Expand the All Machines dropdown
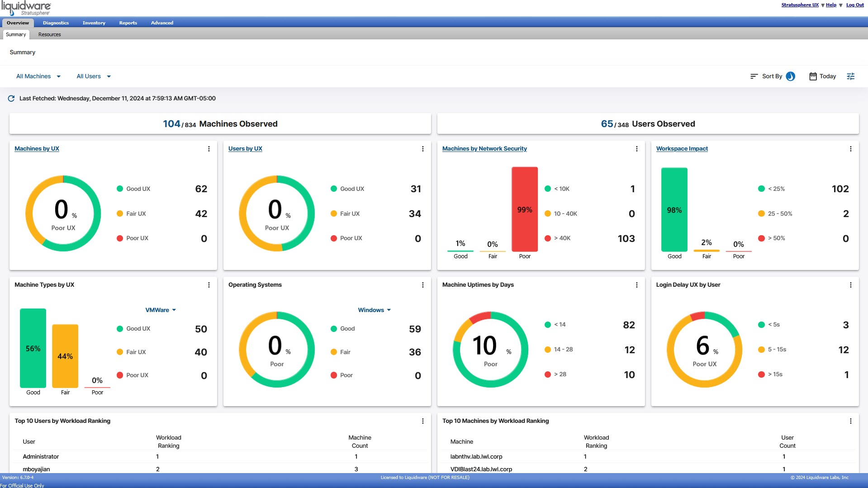This screenshot has width=868, height=488. (x=38, y=76)
